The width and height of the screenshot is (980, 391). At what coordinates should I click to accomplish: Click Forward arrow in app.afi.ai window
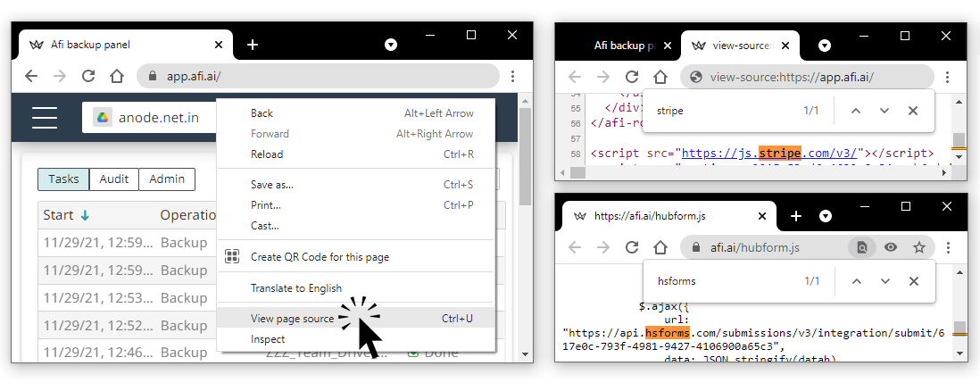[x=60, y=76]
